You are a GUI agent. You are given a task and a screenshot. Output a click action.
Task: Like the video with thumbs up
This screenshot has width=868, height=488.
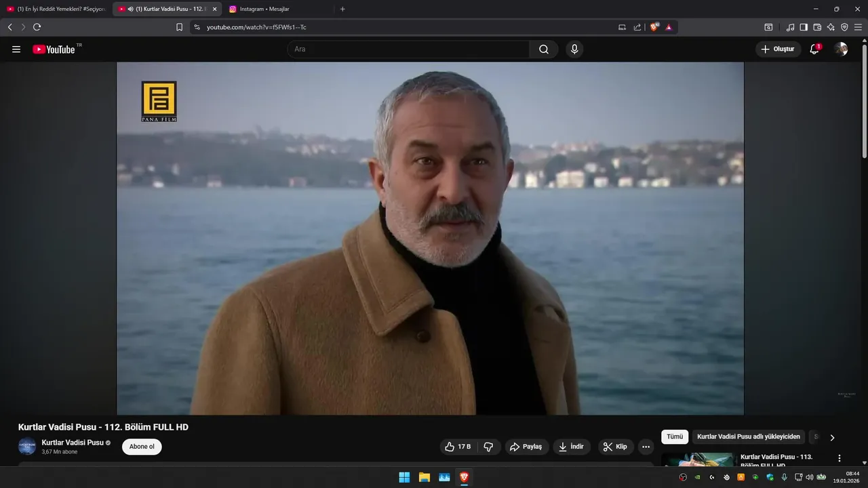[x=458, y=447]
